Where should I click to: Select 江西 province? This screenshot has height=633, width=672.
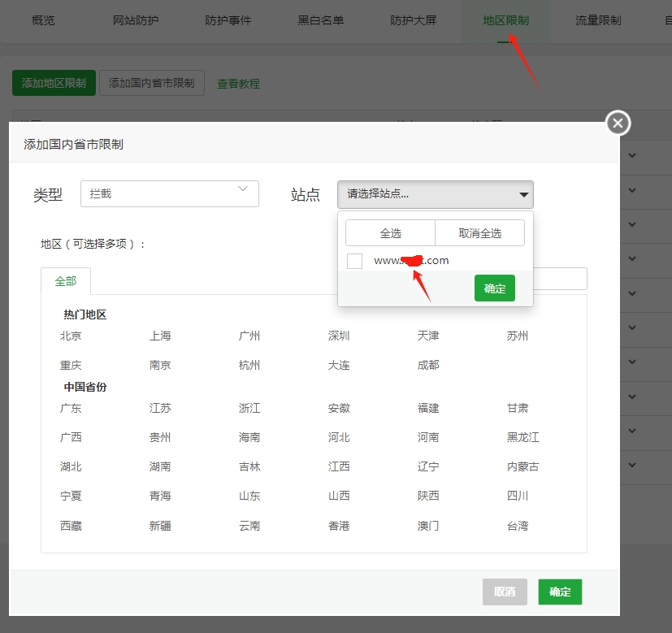coord(339,466)
